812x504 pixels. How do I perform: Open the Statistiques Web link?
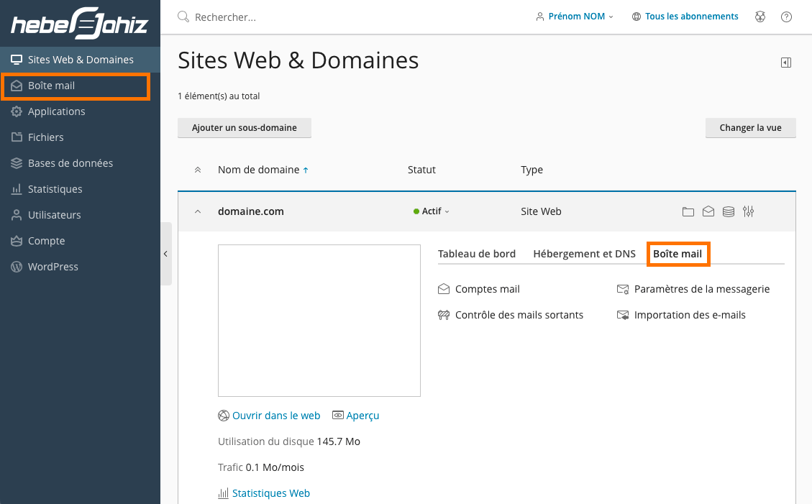coord(270,492)
